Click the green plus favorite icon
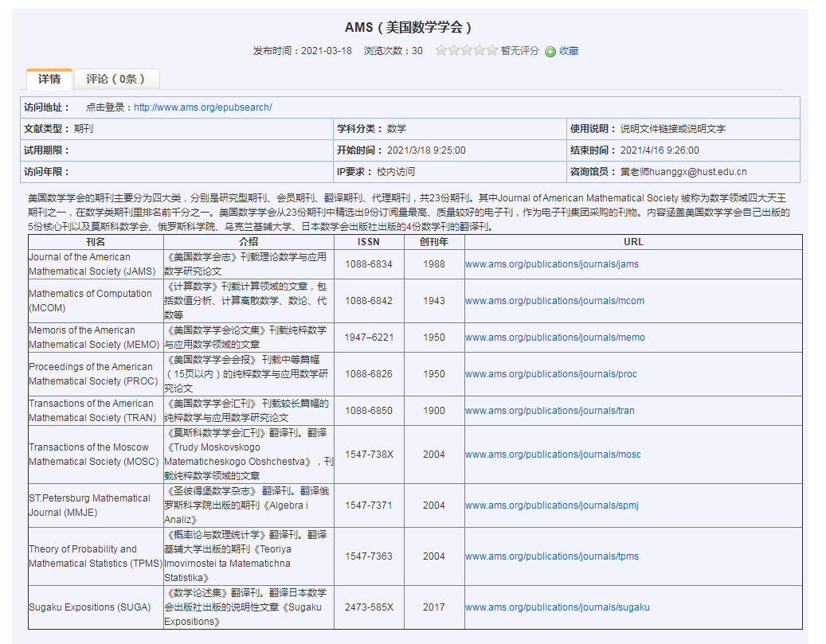The width and height of the screenshot is (826, 644). [550, 52]
